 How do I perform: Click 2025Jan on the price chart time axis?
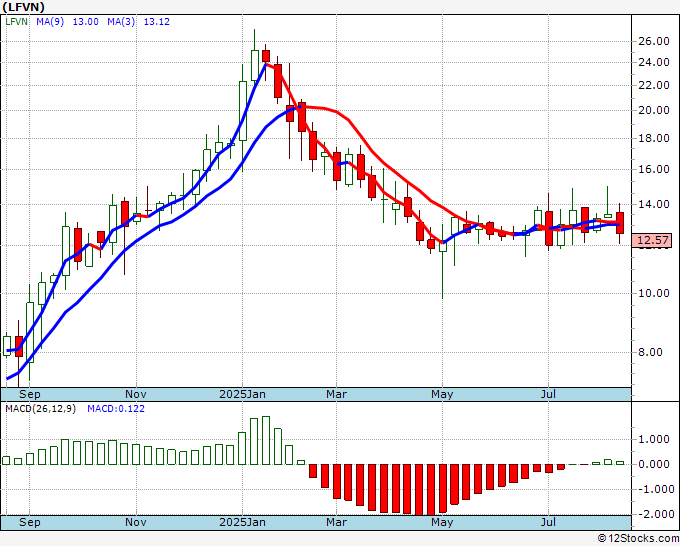(242, 394)
